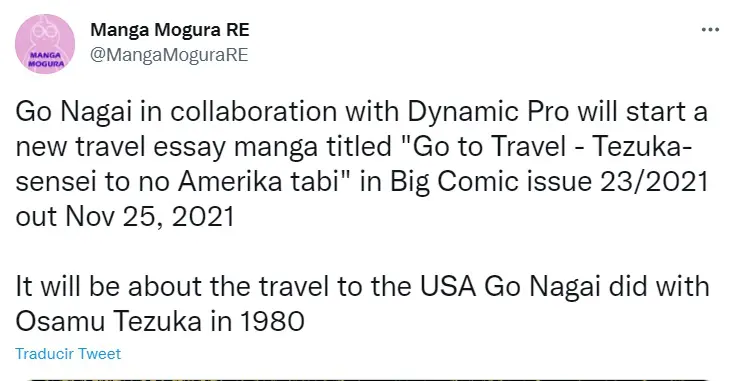Open the @MangaMoguraRE handle link
Image resolution: width=740 pixels, height=381 pixels.
169,55
